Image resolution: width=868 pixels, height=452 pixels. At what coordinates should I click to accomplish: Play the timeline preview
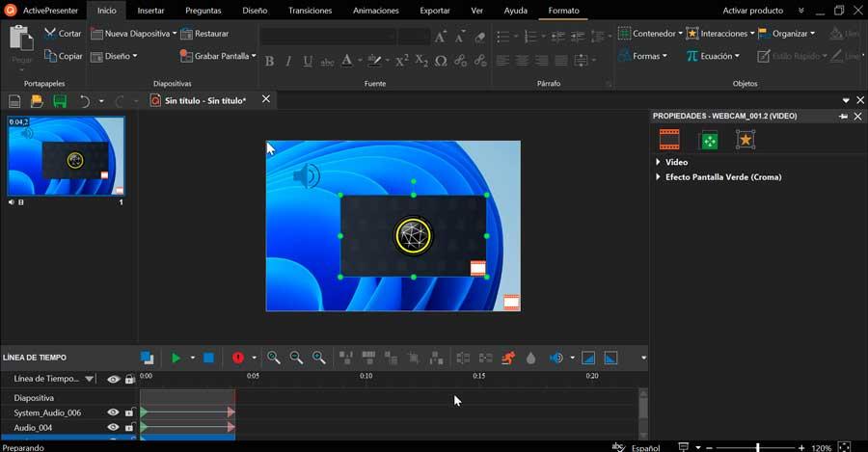(176, 358)
